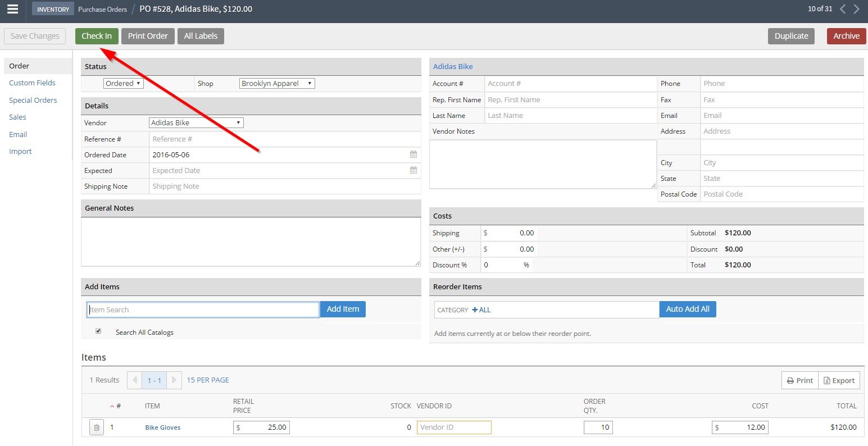The height and width of the screenshot is (446, 868).
Task: Click the Duplicate button
Action: tap(791, 36)
